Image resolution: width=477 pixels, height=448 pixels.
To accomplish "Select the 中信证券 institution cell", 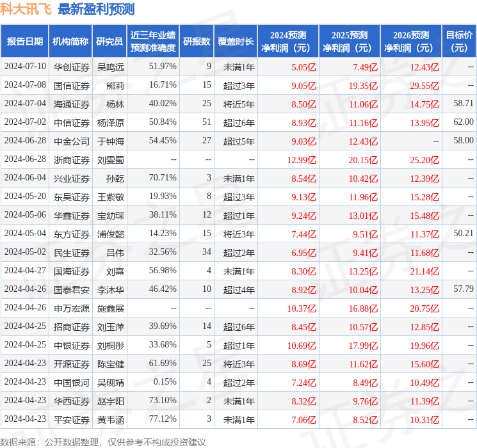I will pyautogui.click(x=72, y=123).
